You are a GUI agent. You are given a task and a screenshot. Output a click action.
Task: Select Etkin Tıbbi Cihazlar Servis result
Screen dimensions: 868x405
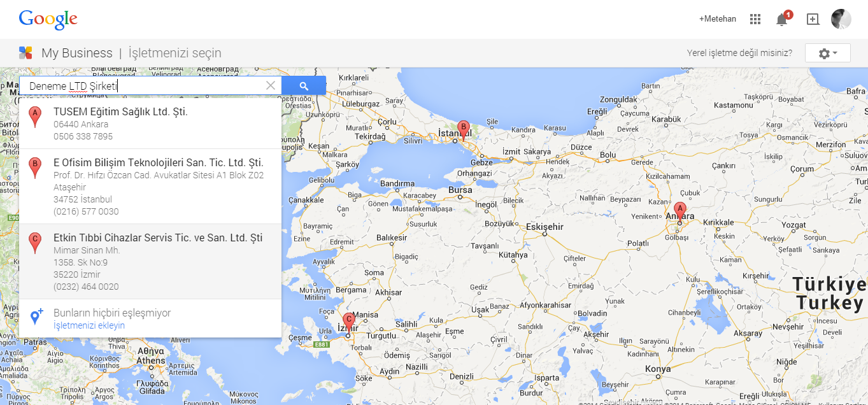point(150,262)
